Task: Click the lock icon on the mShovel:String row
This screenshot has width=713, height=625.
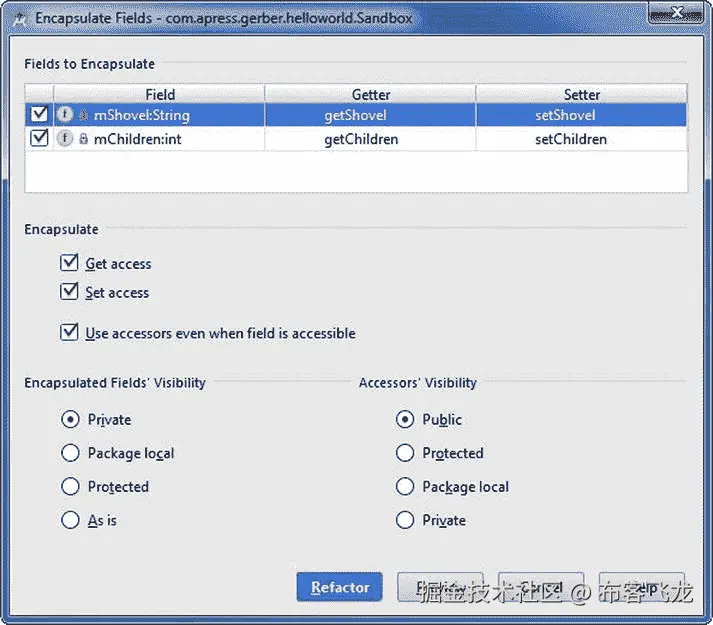Action: [x=83, y=115]
